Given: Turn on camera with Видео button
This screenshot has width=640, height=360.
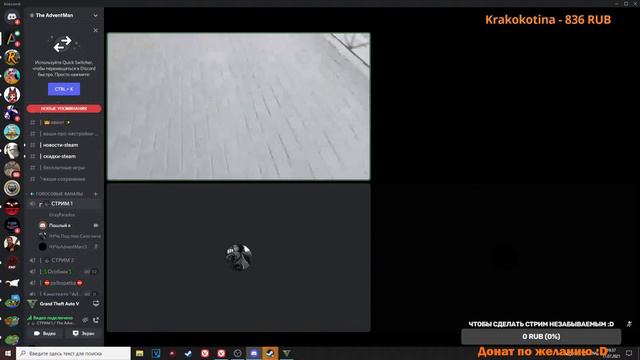Looking at the screenshot, I should tap(45, 333).
